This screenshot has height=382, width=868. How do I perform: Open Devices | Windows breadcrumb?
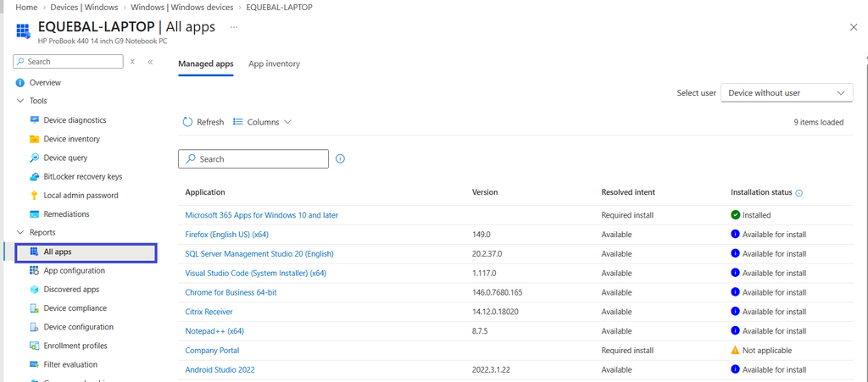pos(84,8)
